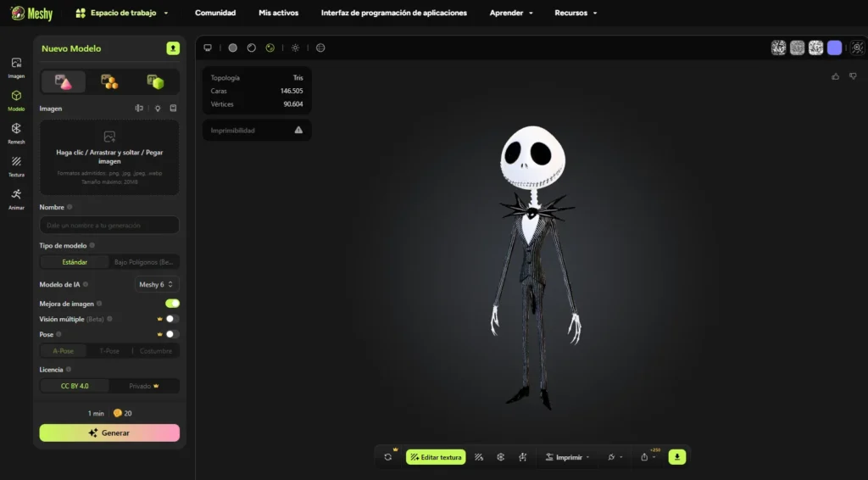Open the Meshy 6 model dropdown

pyautogui.click(x=157, y=285)
